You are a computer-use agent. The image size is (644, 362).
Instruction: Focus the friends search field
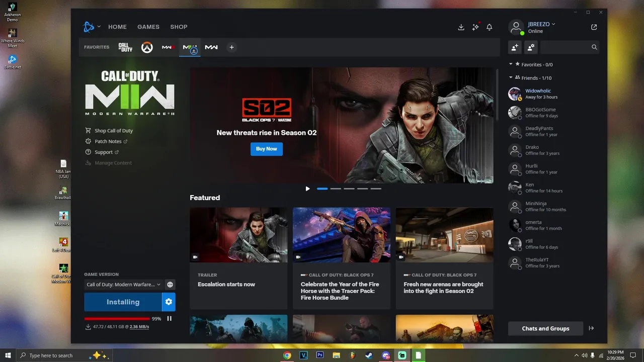[x=570, y=47]
